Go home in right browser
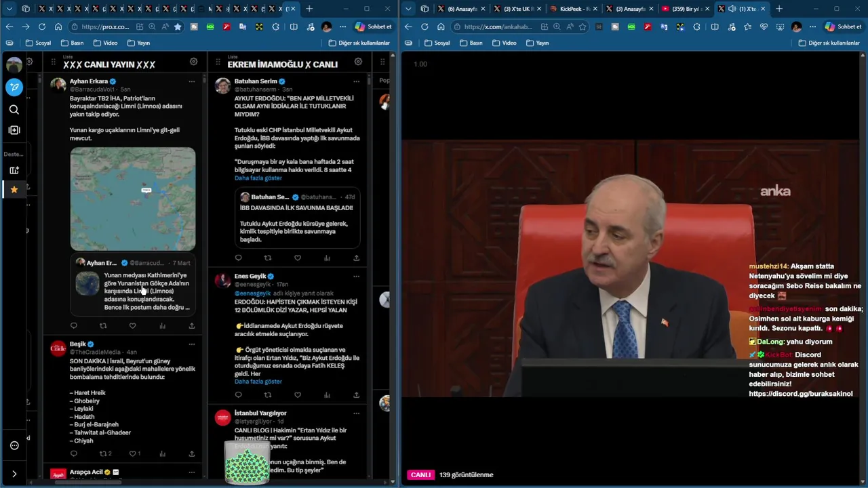The width and height of the screenshot is (868, 488). [441, 26]
